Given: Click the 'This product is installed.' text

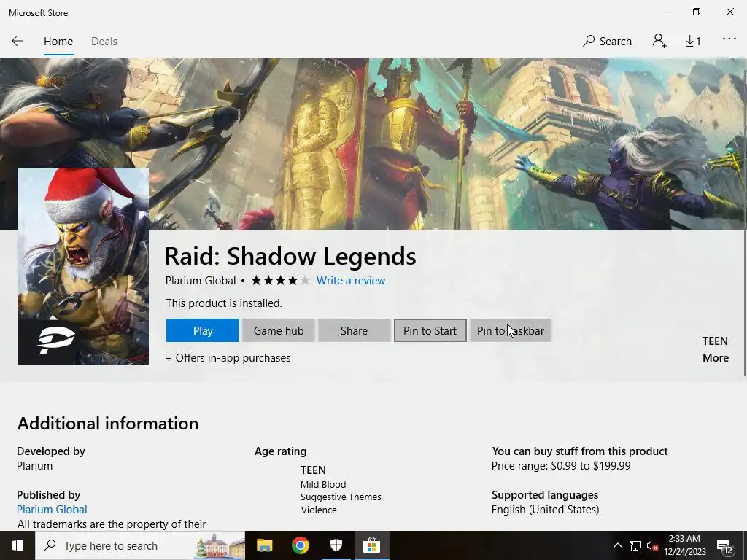Looking at the screenshot, I should (x=224, y=303).
